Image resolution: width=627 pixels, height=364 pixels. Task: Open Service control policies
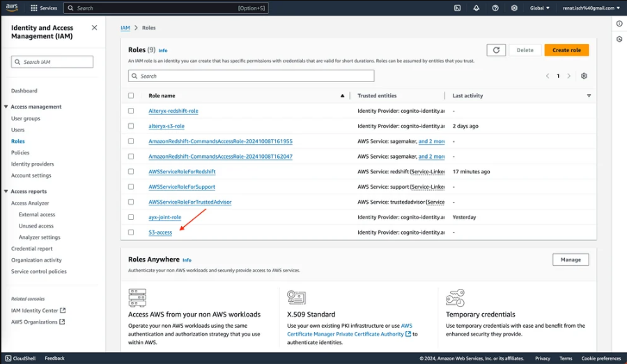[x=39, y=271]
